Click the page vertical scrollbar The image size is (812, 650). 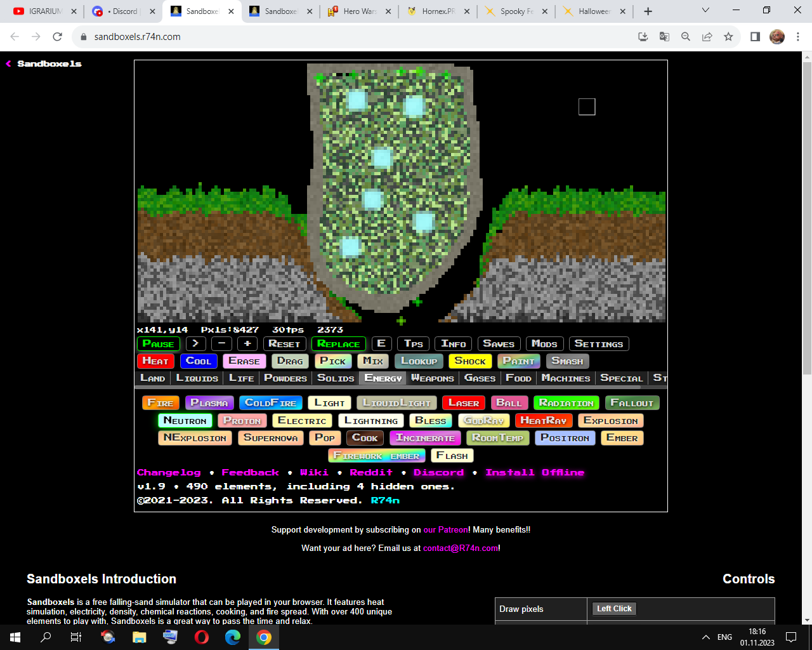(806, 216)
